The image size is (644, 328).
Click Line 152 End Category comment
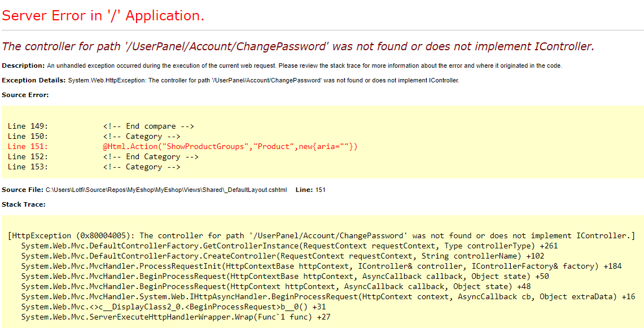[103, 156]
